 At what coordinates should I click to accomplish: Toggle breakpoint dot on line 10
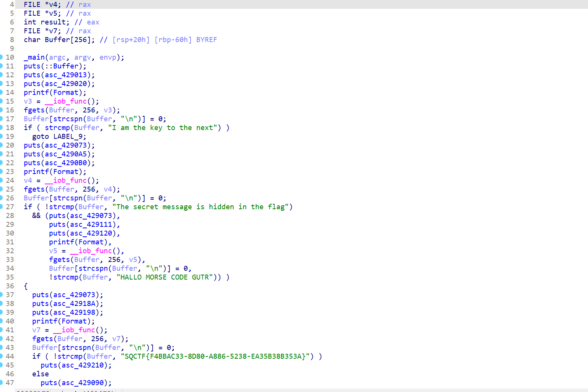[x=1, y=57]
